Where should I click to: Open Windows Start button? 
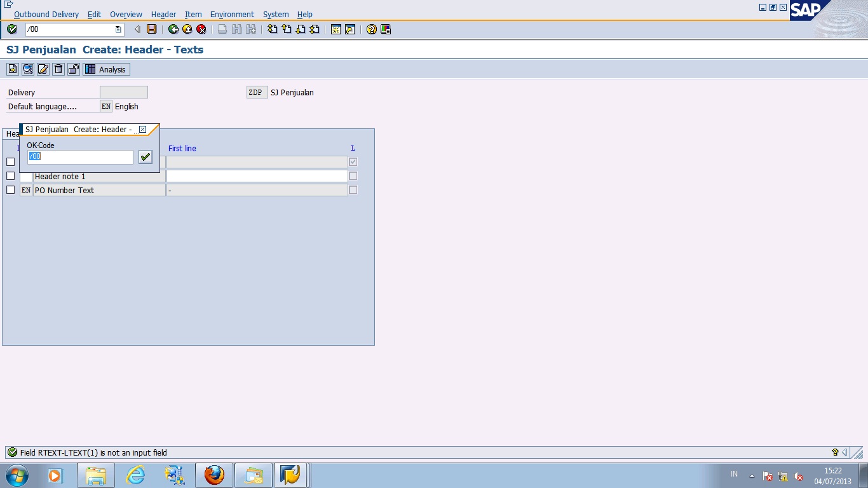click(16, 475)
